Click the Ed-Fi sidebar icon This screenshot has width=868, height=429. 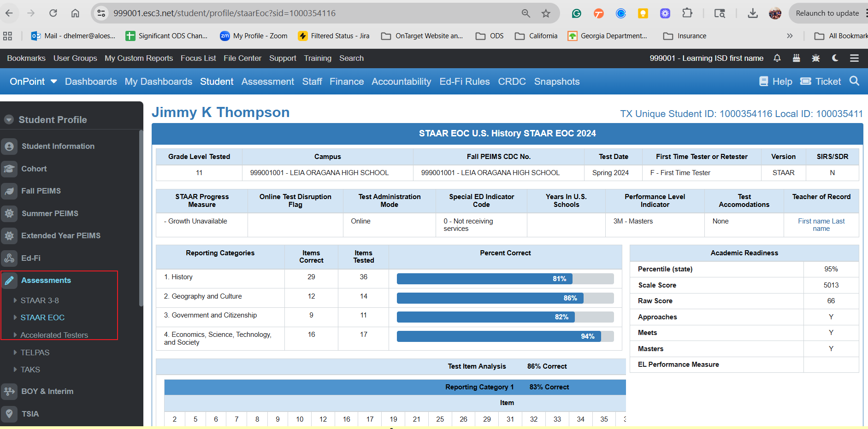pyautogui.click(x=9, y=258)
